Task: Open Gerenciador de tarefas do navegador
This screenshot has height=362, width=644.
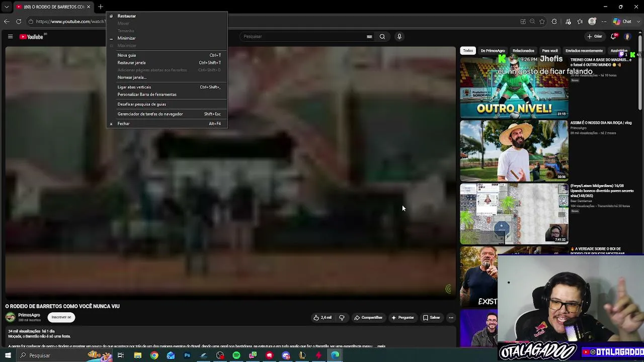Action: pos(167,114)
